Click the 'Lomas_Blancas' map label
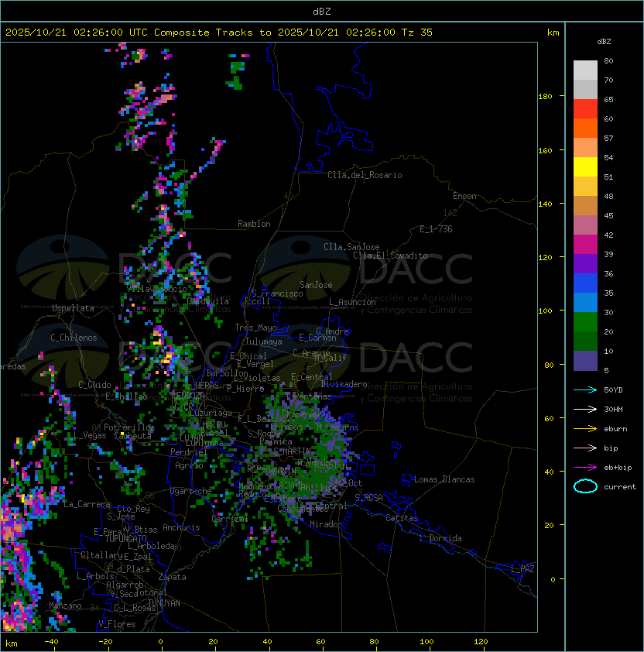This screenshot has width=644, height=652. (444, 479)
